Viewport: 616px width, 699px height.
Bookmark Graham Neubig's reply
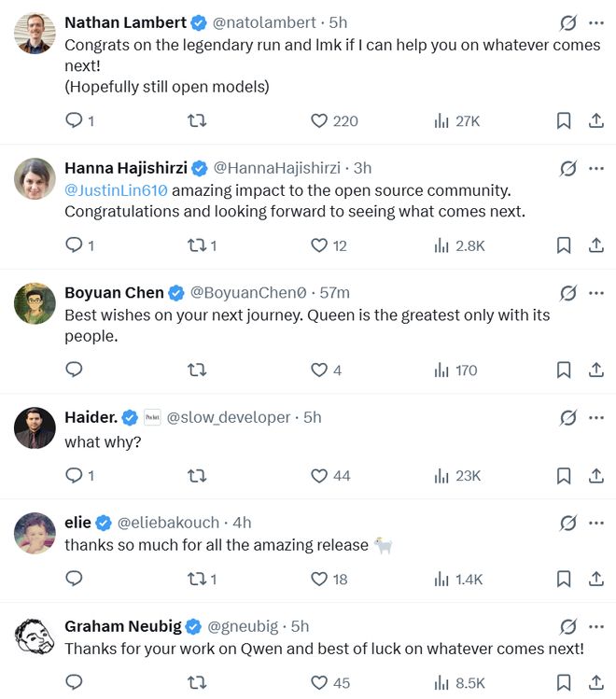(564, 683)
